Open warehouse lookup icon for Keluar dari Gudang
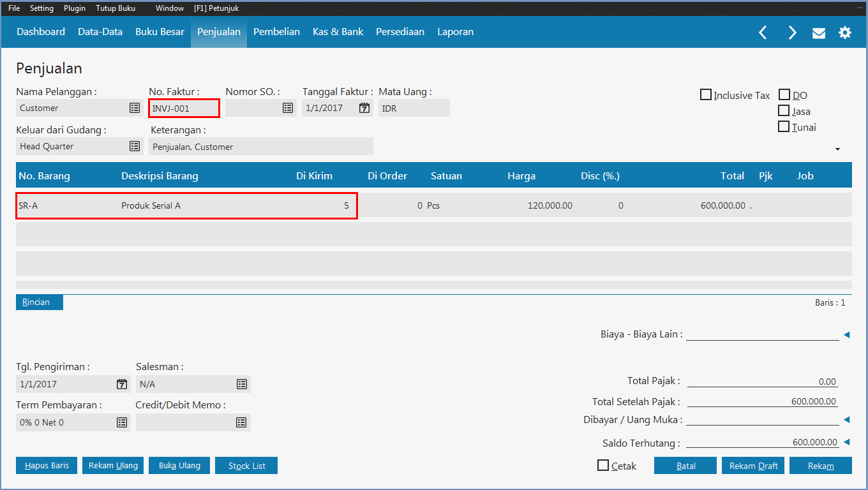The width and height of the screenshot is (868, 490). click(x=135, y=146)
